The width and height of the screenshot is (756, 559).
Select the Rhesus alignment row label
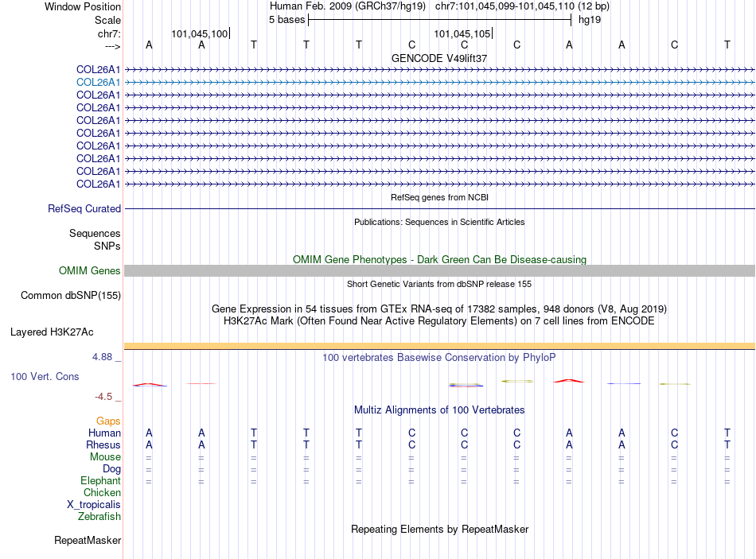[103, 444]
